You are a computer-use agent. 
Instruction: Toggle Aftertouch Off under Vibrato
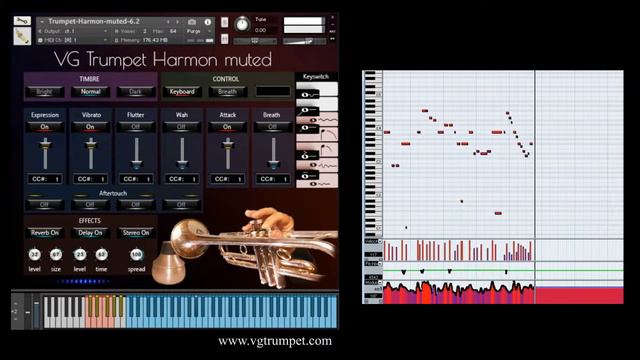click(x=90, y=204)
